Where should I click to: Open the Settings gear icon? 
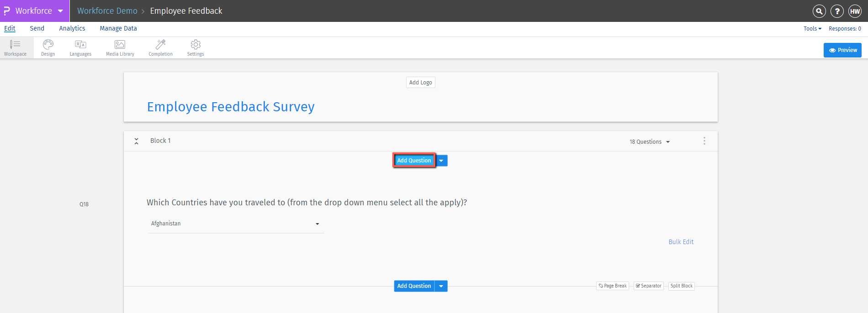196,47
